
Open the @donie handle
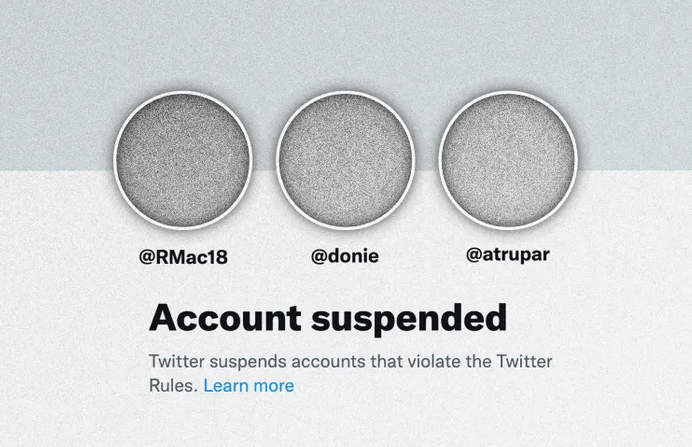[345, 256]
